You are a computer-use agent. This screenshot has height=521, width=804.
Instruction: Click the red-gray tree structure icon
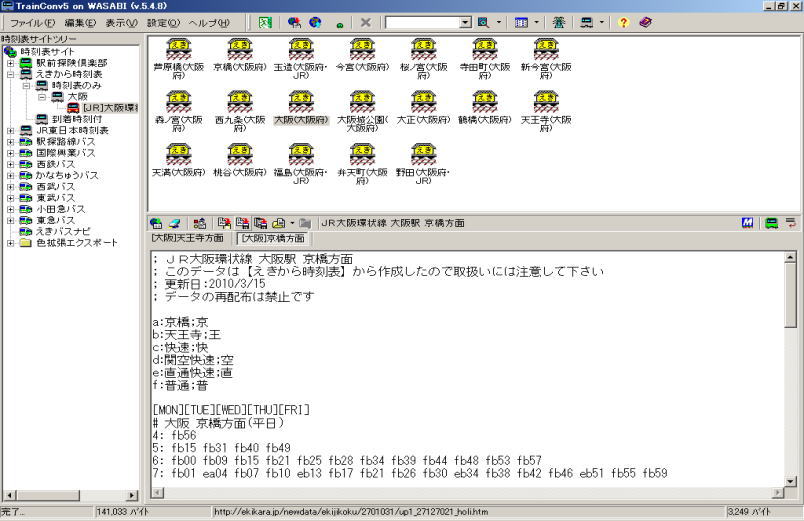pyautogui.click(x=199, y=223)
